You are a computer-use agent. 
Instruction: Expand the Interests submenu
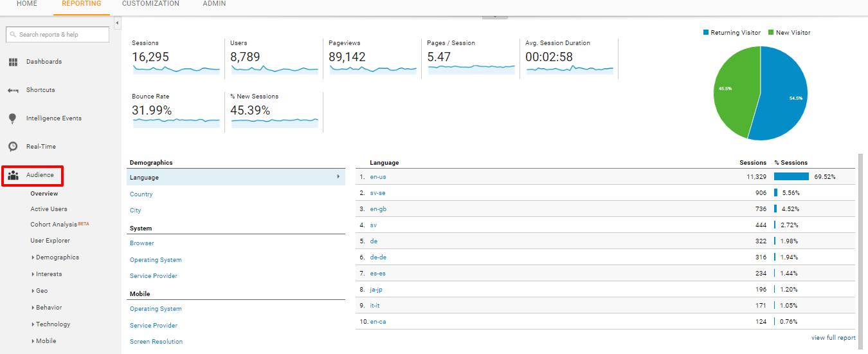[x=47, y=274]
